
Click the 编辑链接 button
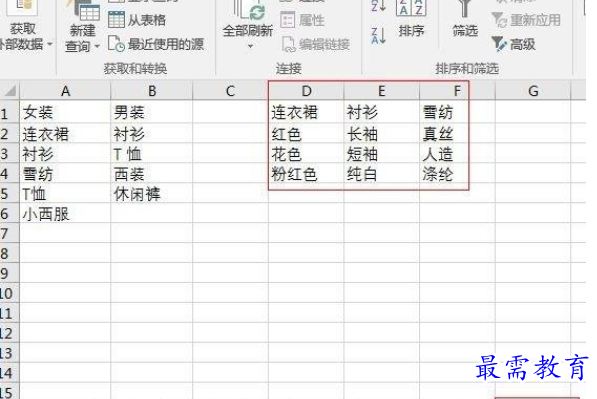pyautogui.click(x=316, y=44)
